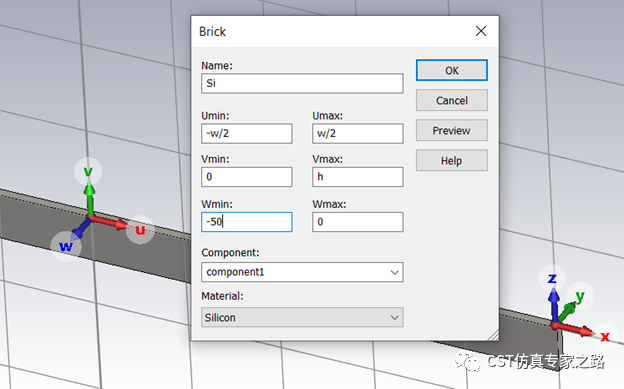Click the OK button in Brick dialog

(451, 70)
